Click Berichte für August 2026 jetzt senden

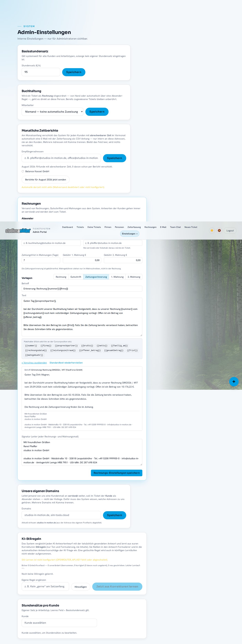[45, 180]
